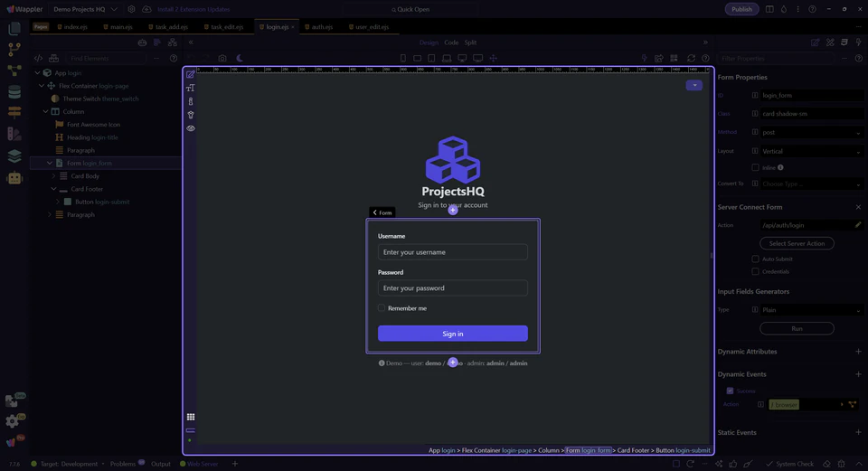Viewport: 868px width, 471px height.
Task: Collapse the Form login_form tree node
Action: point(49,164)
